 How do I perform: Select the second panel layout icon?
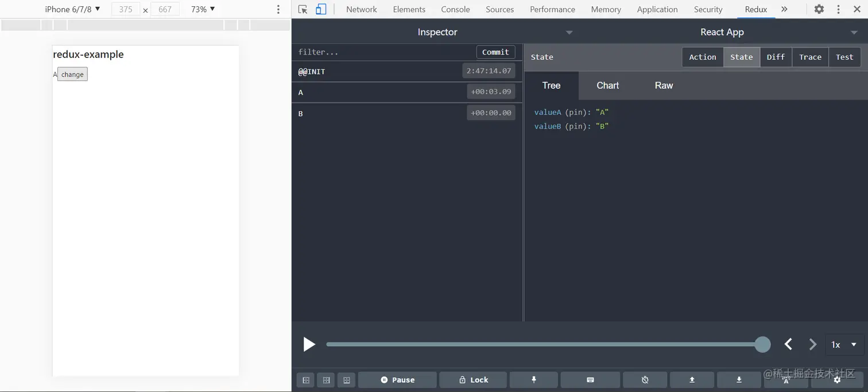[x=326, y=380]
